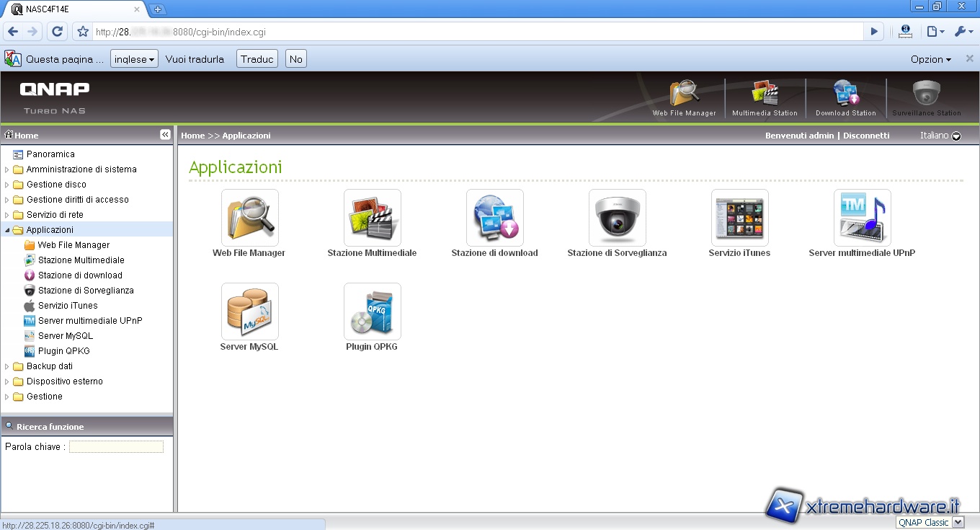Click the Traduci translate button
Viewport: 980px width, 530px height.
pos(257,59)
